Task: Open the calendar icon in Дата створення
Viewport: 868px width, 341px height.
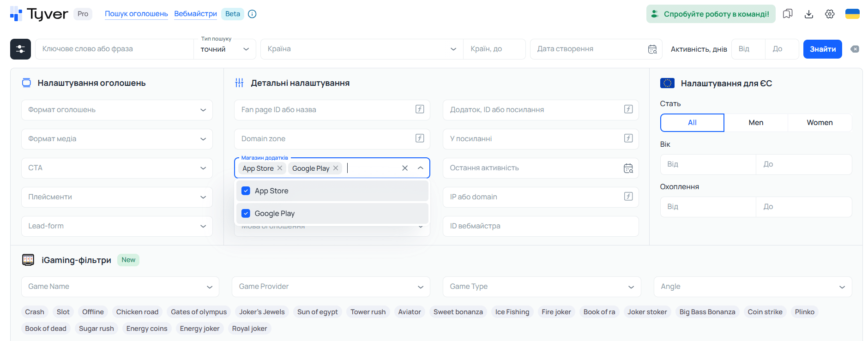Action: coord(652,49)
